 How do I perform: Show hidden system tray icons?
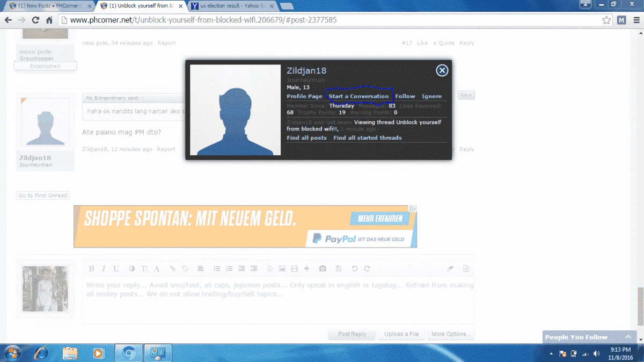tap(552, 353)
